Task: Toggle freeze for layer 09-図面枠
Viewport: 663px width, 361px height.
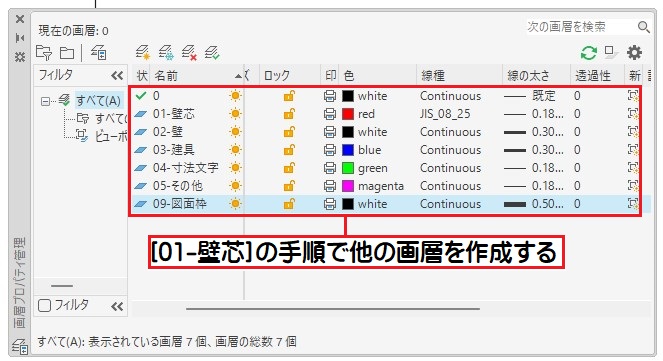Action: tap(235, 204)
